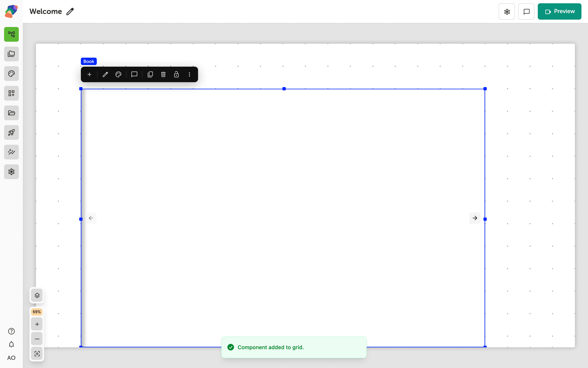Open the layers panel button
Image resolution: width=588 pixels, height=368 pixels.
click(37, 295)
